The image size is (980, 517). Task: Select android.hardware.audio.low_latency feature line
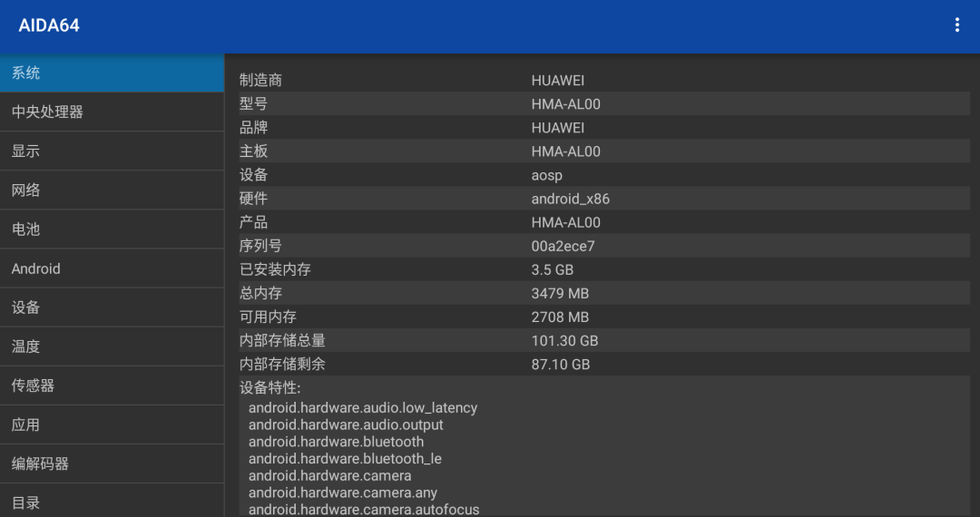click(363, 408)
